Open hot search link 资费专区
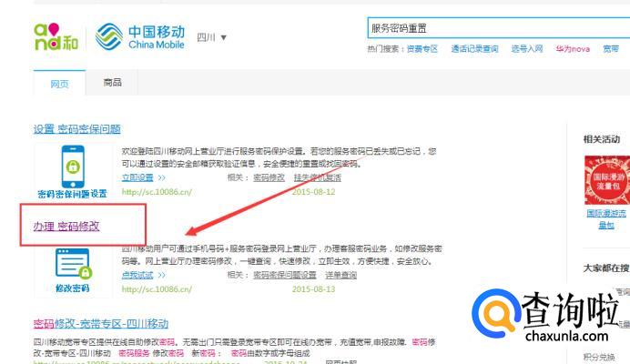The image size is (630, 364). click(x=422, y=49)
